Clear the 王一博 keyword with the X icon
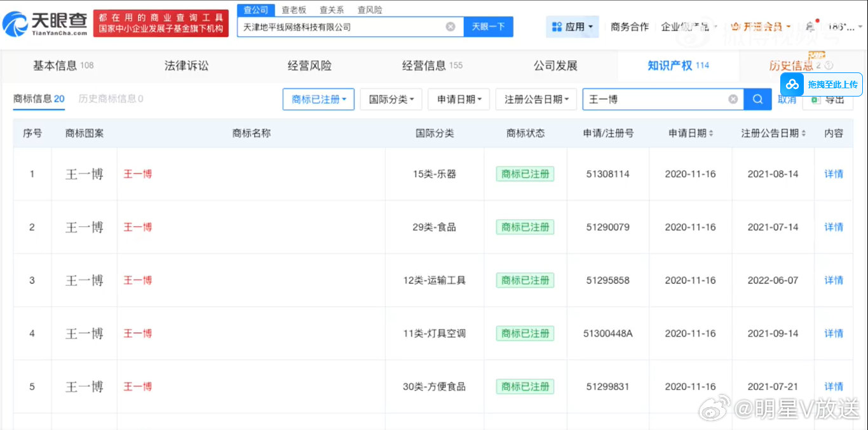 [733, 99]
